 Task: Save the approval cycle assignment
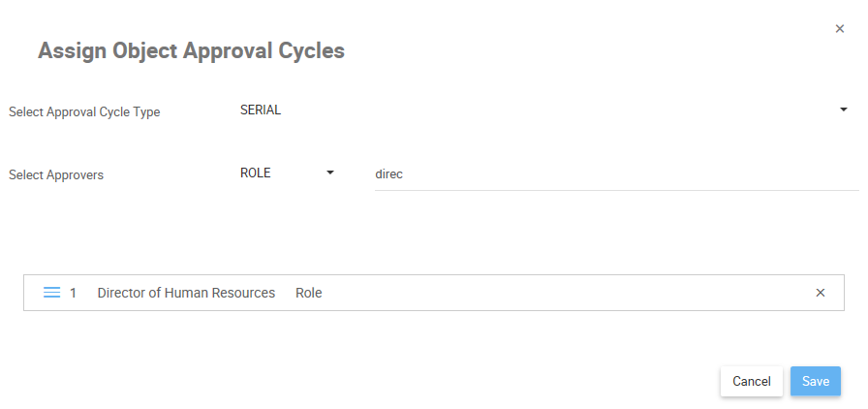815,381
